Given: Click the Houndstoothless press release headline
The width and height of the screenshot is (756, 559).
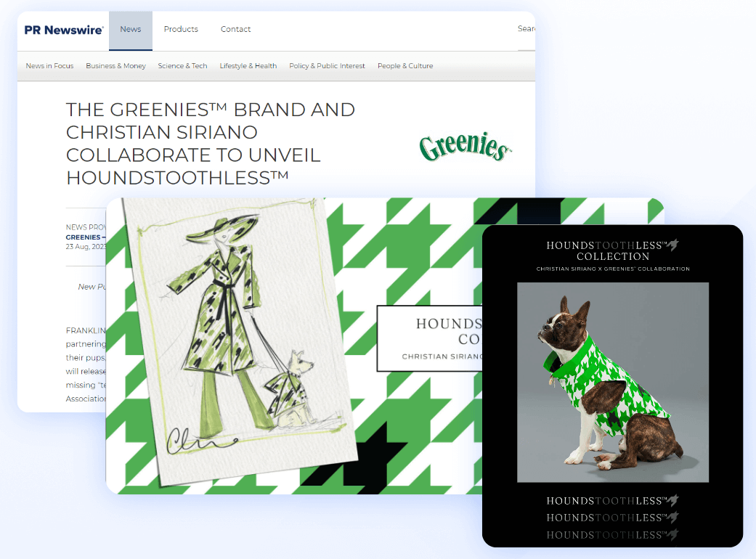Looking at the screenshot, I should pos(210,142).
